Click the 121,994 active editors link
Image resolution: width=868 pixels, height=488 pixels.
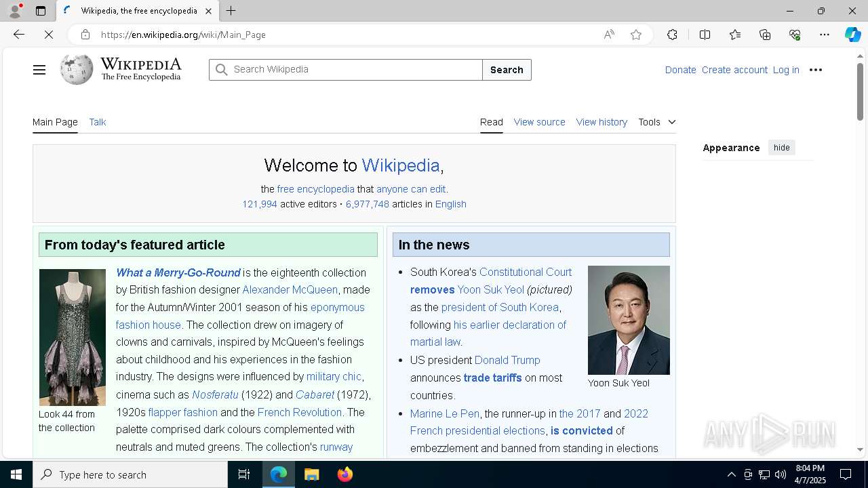[260, 204]
